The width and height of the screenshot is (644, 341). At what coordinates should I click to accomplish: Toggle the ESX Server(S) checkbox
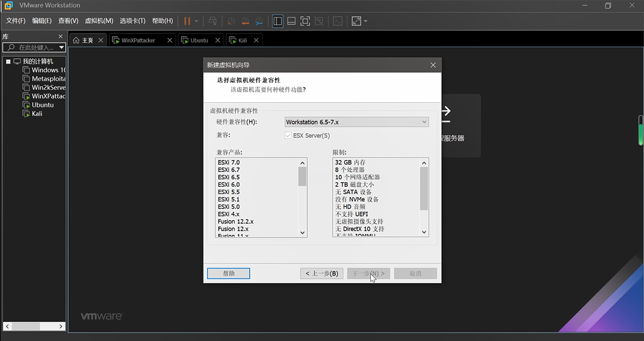(288, 135)
